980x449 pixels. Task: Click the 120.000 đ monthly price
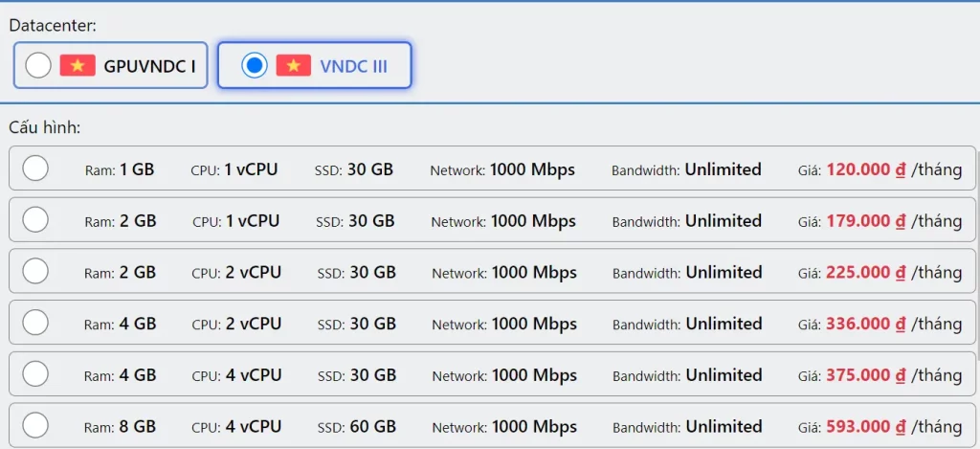865,169
